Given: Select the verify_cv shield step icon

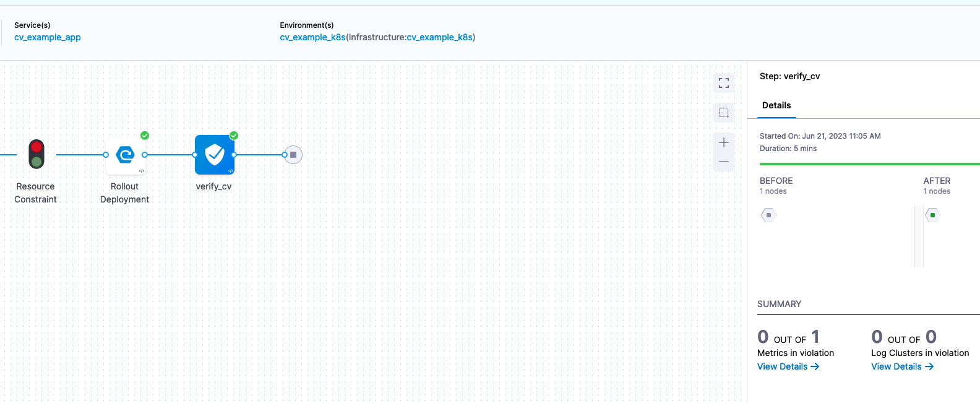Looking at the screenshot, I should 214,155.
